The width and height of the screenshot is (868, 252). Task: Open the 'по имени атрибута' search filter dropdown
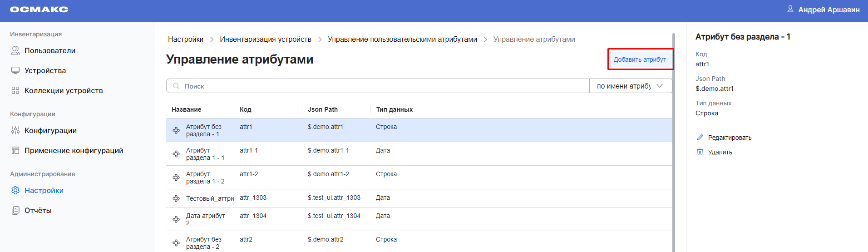tap(630, 86)
